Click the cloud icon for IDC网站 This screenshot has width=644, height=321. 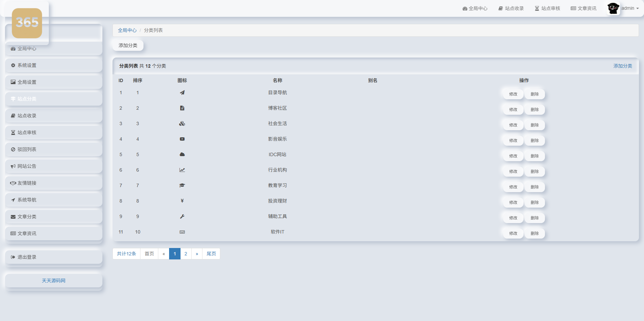click(x=182, y=154)
